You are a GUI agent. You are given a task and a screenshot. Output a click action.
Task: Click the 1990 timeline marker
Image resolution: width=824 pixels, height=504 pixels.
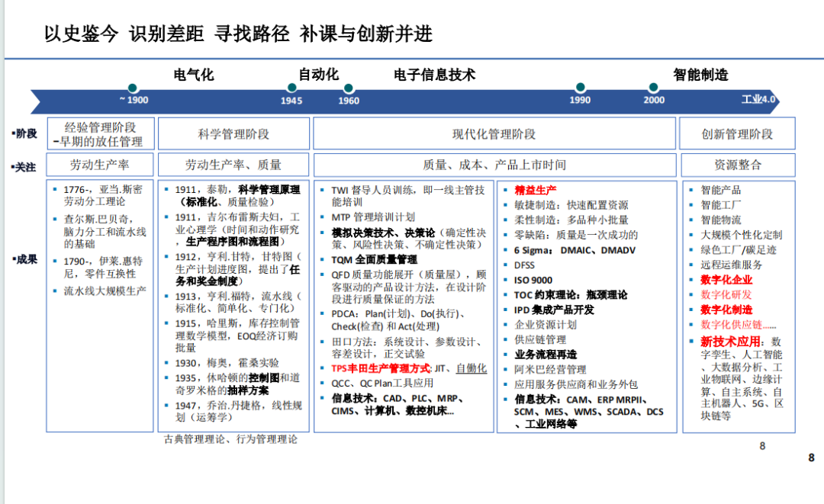[x=580, y=86]
